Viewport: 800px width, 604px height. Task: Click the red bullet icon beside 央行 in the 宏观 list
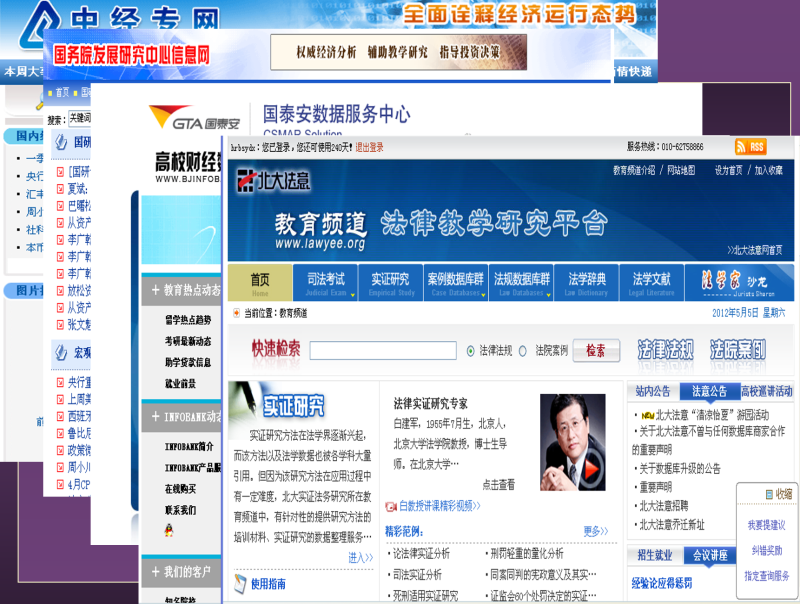pyautogui.click(x=60, y=382)
